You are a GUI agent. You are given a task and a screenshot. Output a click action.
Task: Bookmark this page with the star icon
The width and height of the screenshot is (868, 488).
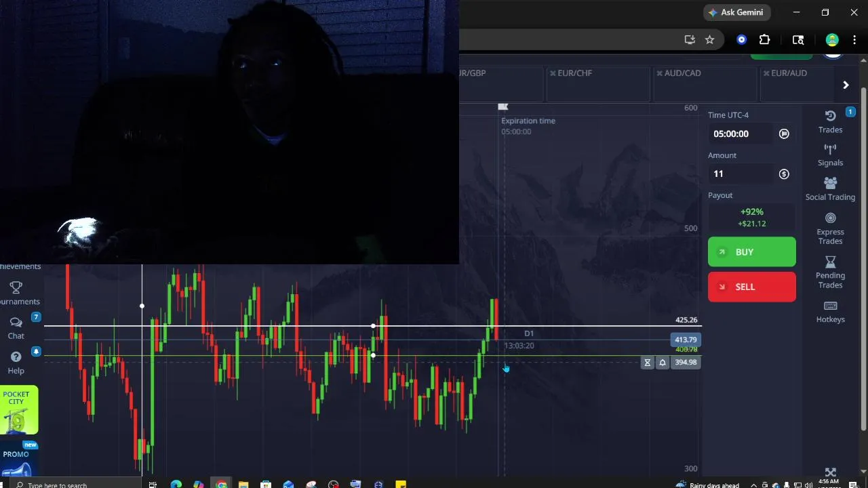[x=709, y=40]
